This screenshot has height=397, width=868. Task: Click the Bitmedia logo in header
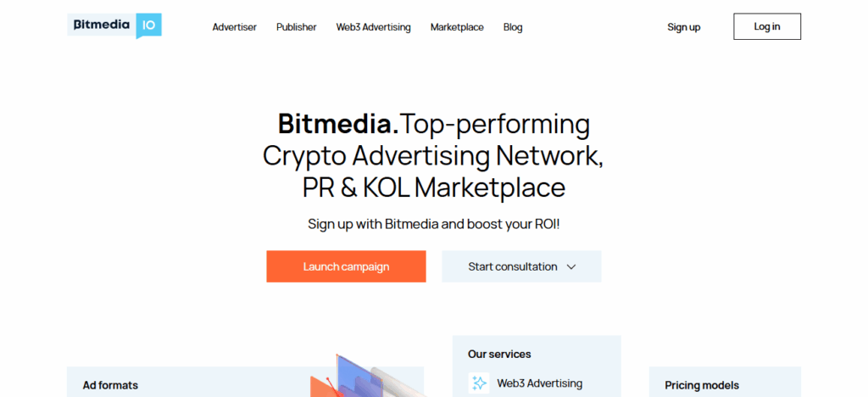tap(102, 25)
